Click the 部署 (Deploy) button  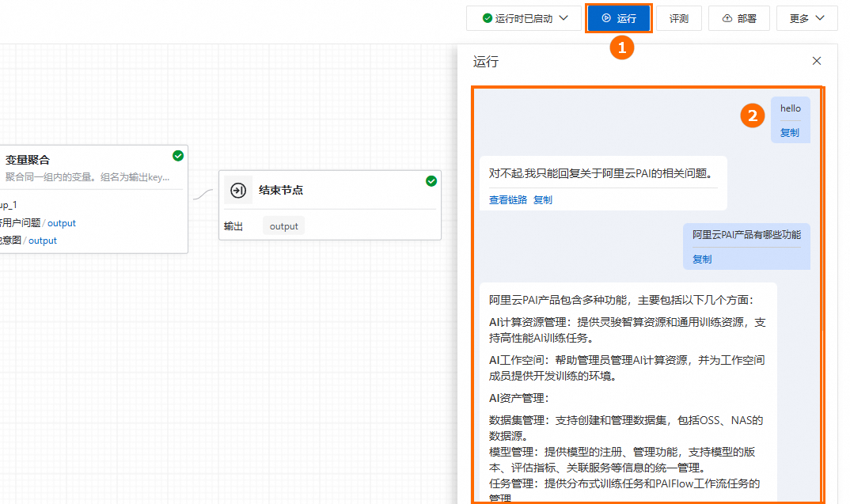point(739,18)
